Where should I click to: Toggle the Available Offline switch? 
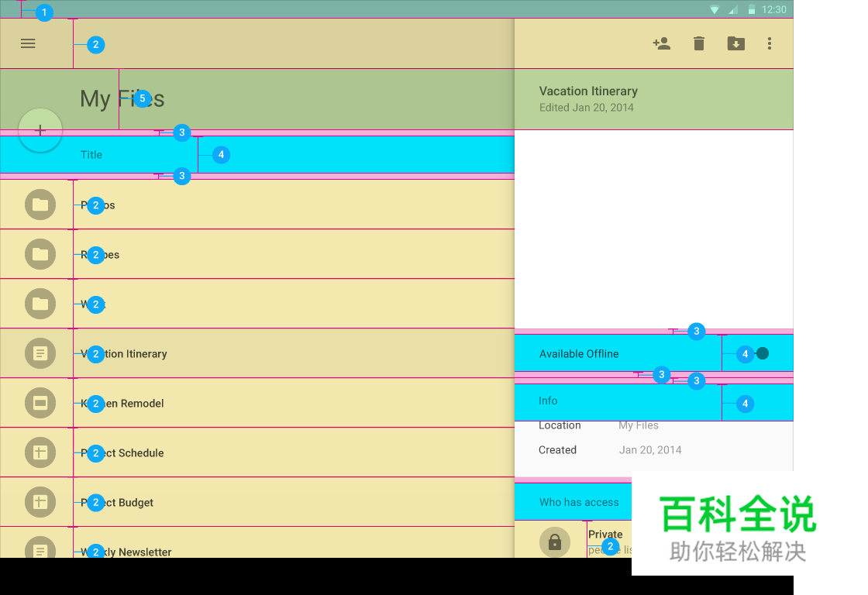click(760, 353)
